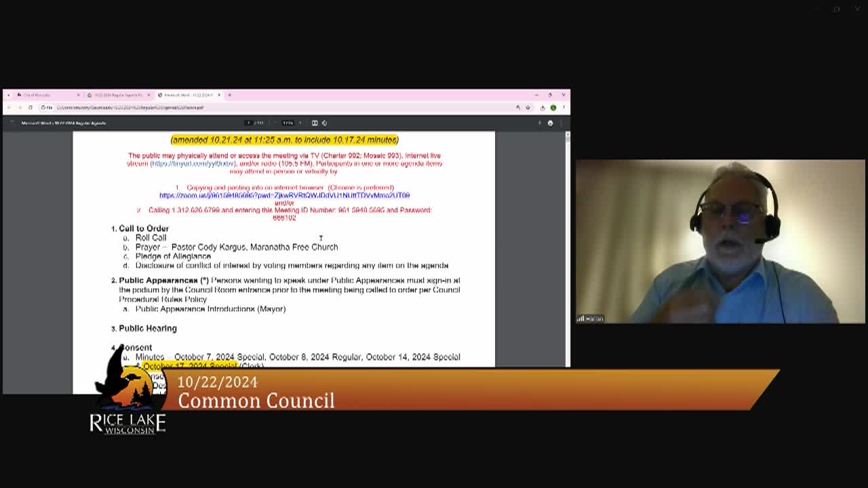This screenshot has height=488, width=868.
Task: Select the Microsoft Word 10.22.2024 PDF tab
Action: tap(189, 95)
